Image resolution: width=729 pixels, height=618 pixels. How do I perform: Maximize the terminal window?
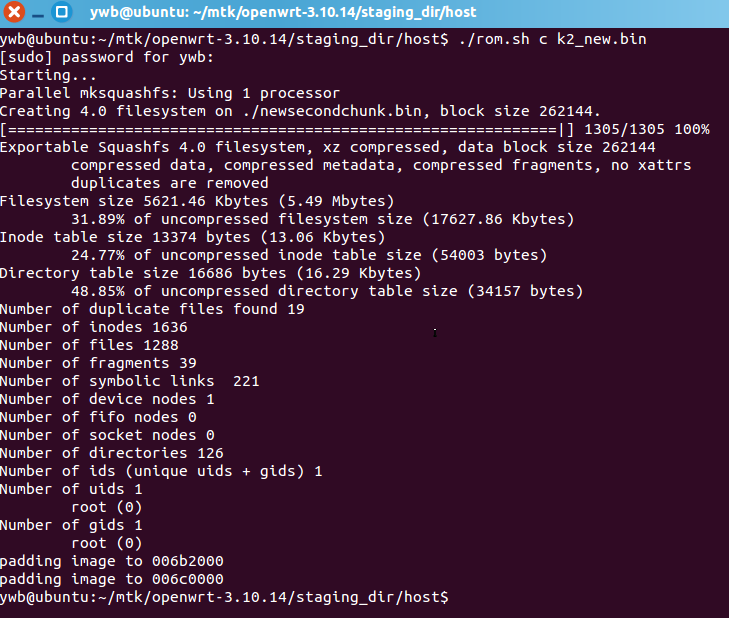coord(62,12)
